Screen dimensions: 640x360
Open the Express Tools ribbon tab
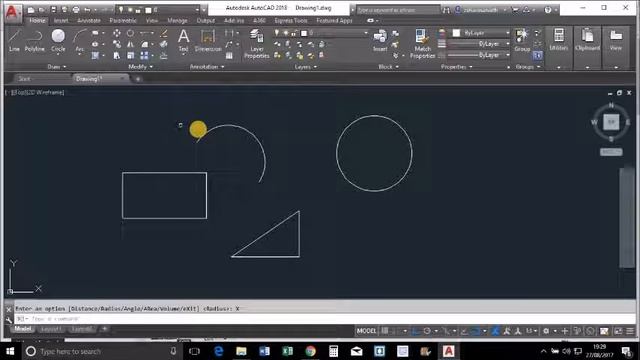coord(291,20)
